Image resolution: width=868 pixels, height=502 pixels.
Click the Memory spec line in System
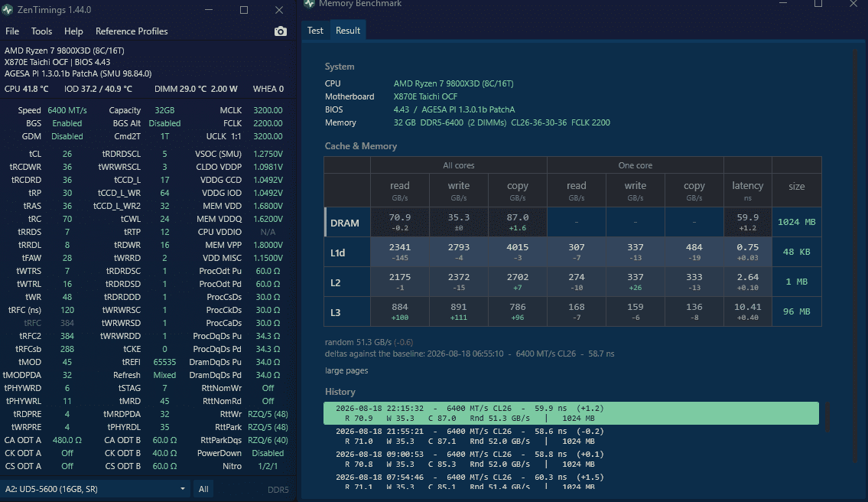pos(502,122)
